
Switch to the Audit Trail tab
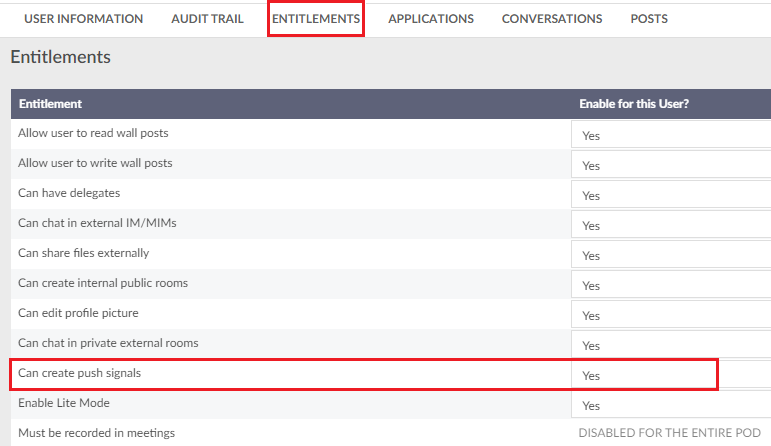pyautogui.click(x=207, y=19)
